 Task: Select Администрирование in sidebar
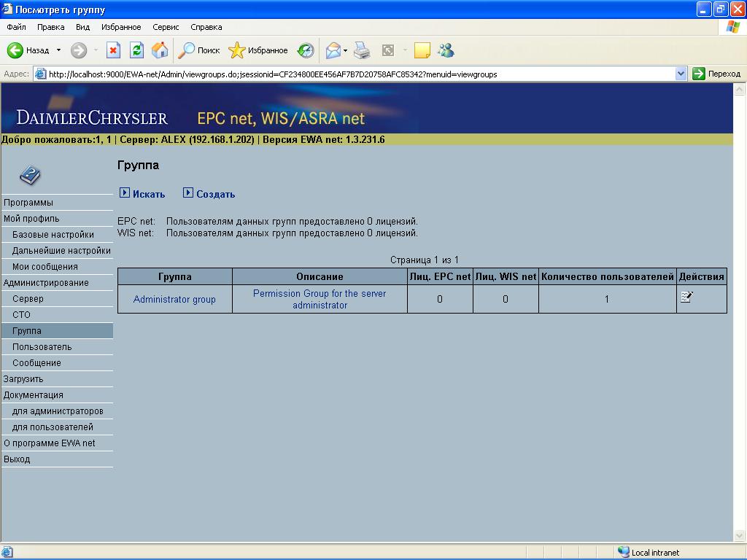coord(57,282)
